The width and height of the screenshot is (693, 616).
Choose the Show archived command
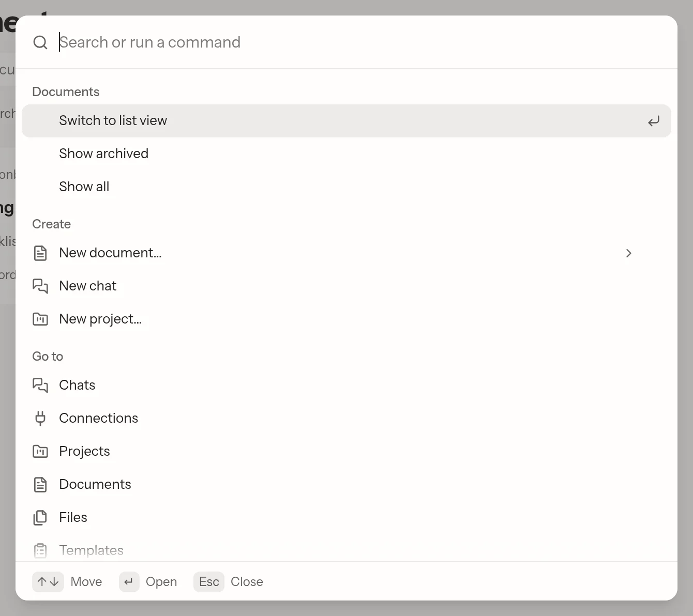pos(346,154)
